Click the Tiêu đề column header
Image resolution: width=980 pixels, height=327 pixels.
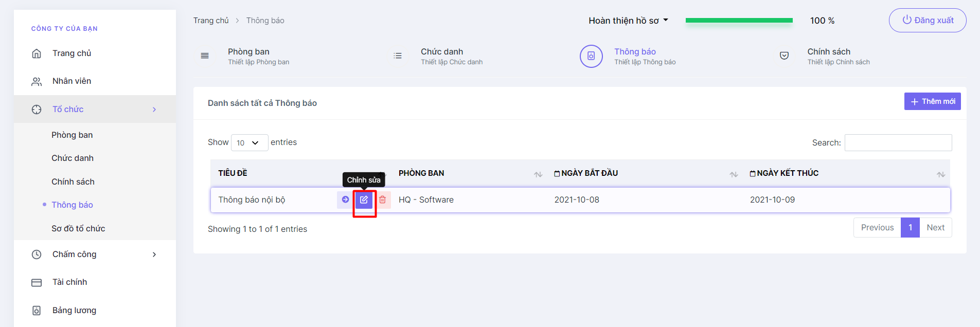(x=233, y=173)
